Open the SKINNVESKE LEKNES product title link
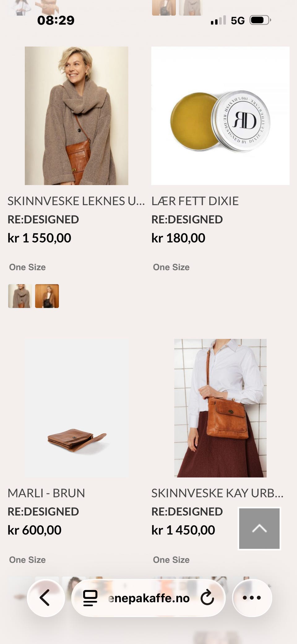The height and width of the screenshot is (644, 297). (76, 201)
